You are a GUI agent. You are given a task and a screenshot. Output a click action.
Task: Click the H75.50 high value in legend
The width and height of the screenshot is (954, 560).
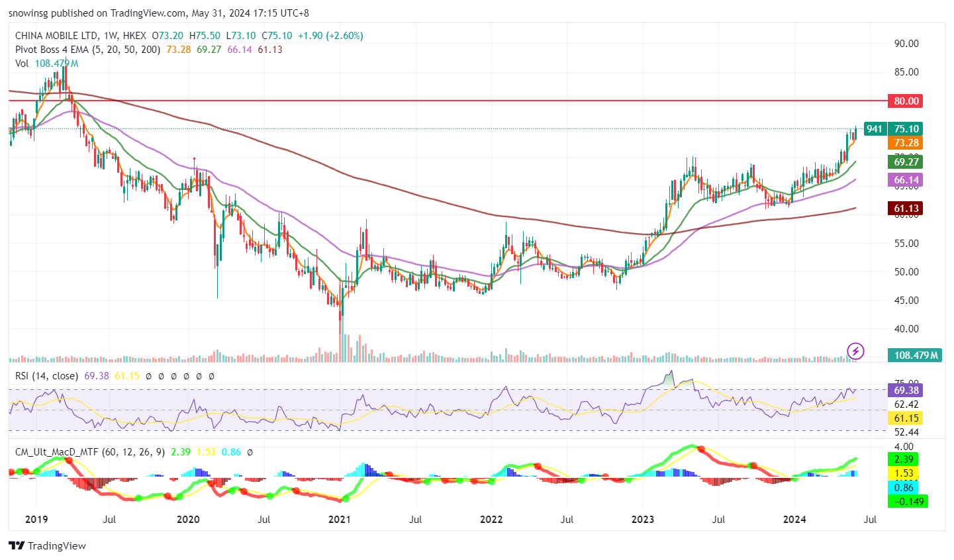coord(205,36)
